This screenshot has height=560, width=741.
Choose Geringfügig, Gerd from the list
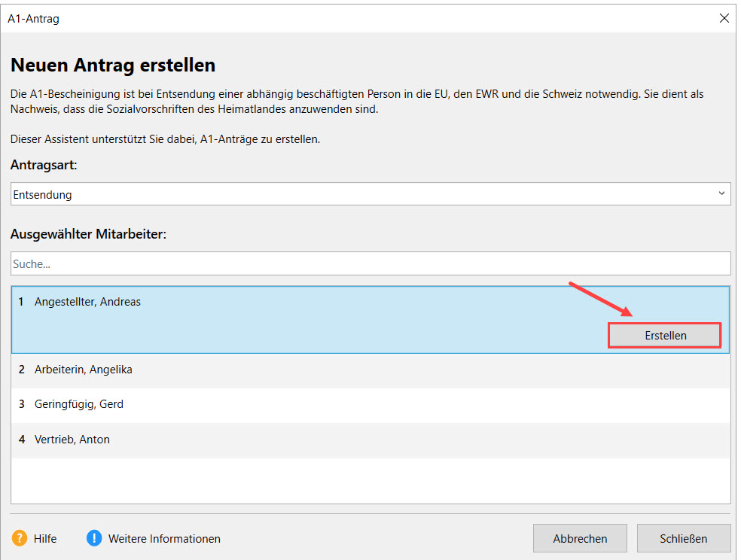[78, 404]
